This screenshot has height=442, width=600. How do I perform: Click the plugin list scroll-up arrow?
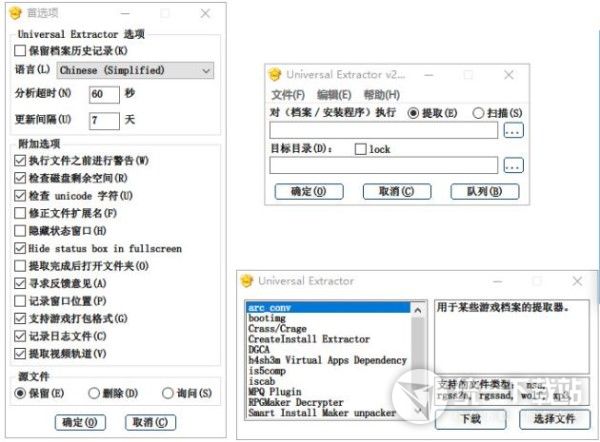click(x=418, y=310)
